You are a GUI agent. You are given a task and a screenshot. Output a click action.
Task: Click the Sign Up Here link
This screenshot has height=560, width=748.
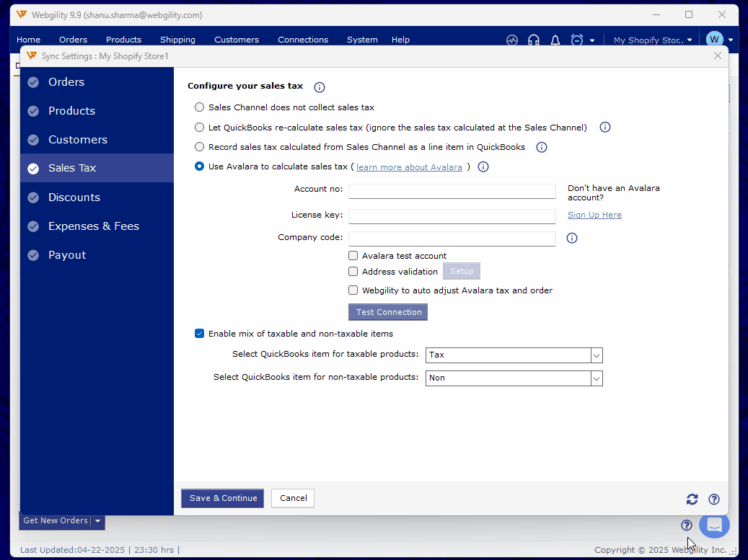tap(594, 215)
